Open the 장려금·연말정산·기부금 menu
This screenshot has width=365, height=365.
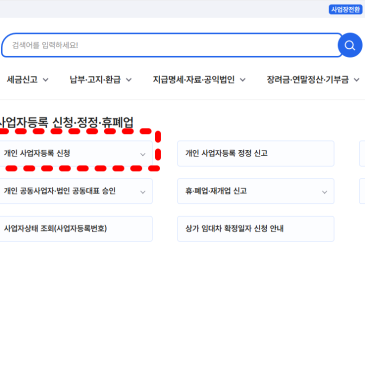(313, 80)
